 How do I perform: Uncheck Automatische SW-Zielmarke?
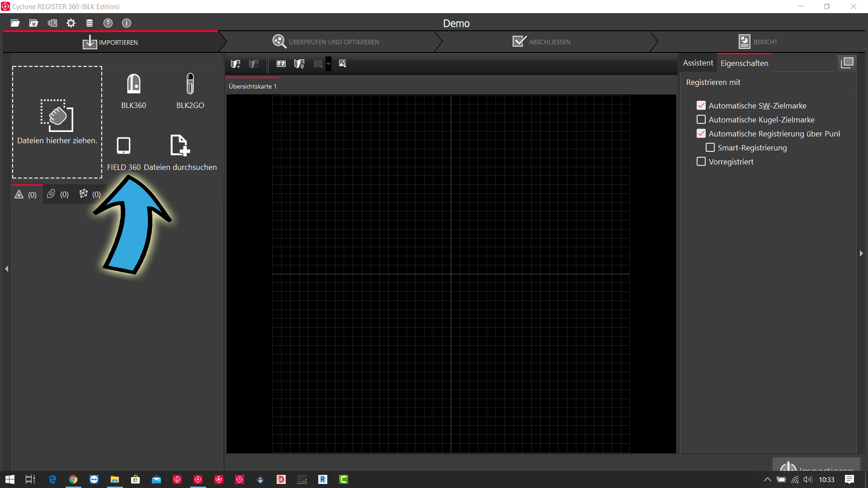(x=701, y=105)
